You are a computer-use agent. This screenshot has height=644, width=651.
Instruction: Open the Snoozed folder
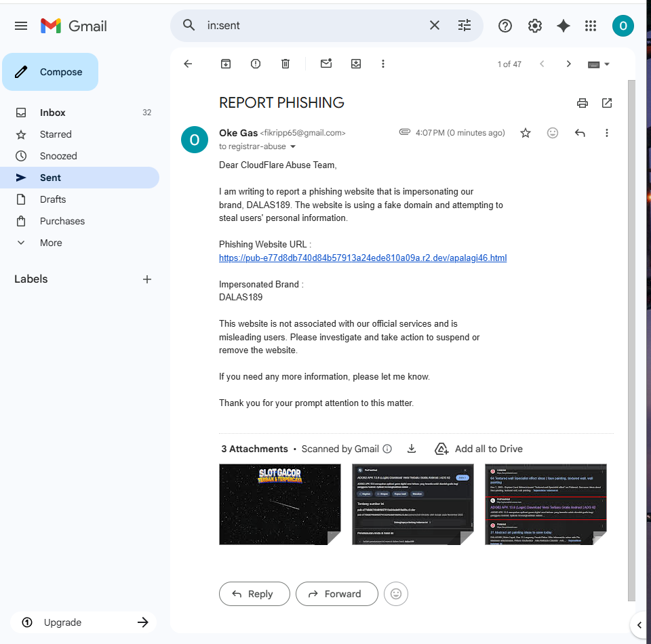click(x=80, y=156)
